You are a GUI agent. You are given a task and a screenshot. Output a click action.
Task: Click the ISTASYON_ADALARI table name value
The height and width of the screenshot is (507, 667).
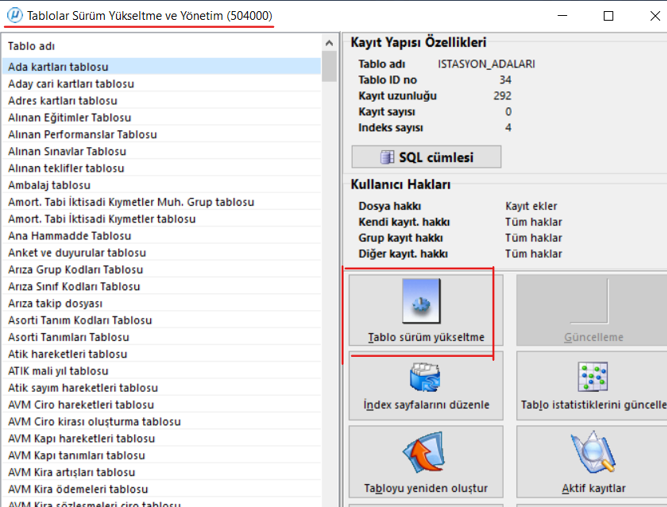pyautogui.click(x=486, y=64)
